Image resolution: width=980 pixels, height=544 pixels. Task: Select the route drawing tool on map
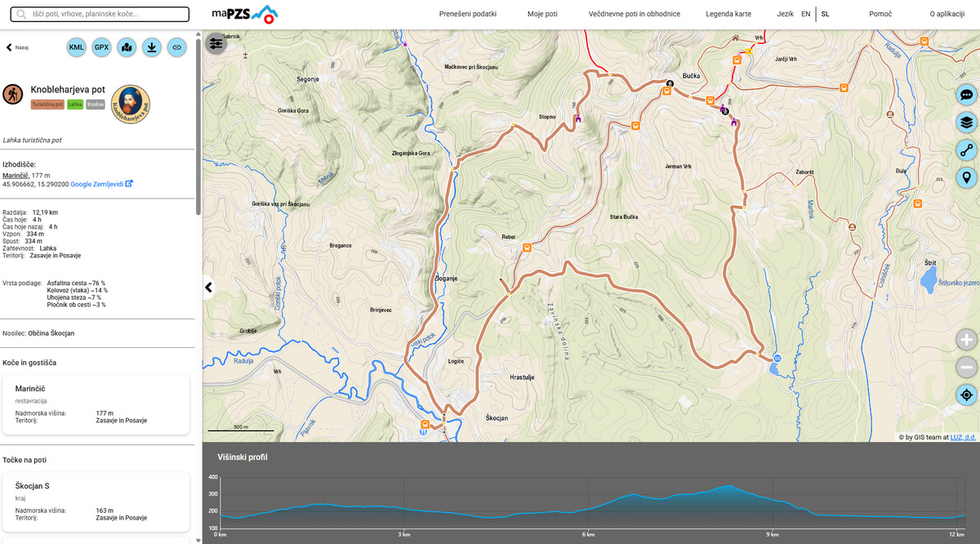coord(966,150)
